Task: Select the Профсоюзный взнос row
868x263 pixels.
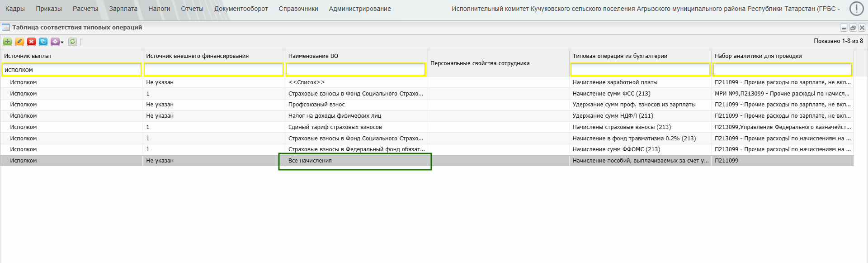Action: [316, 105]
